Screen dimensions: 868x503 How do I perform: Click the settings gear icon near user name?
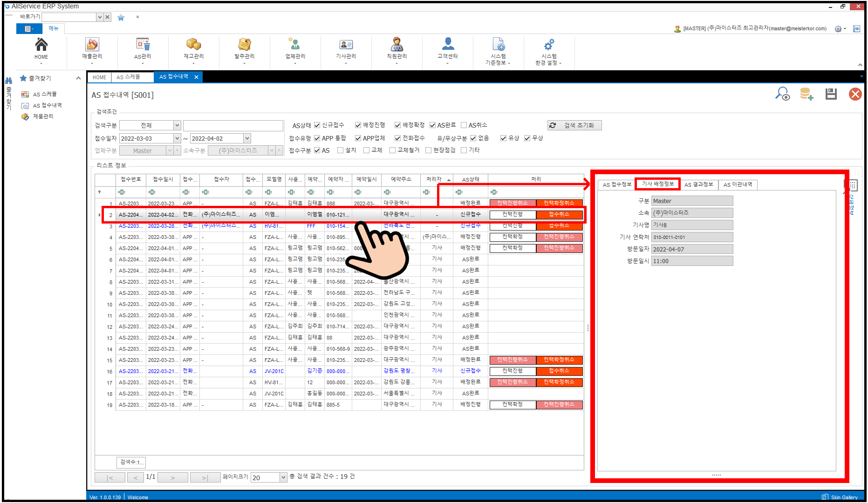(x=838, y=29)
